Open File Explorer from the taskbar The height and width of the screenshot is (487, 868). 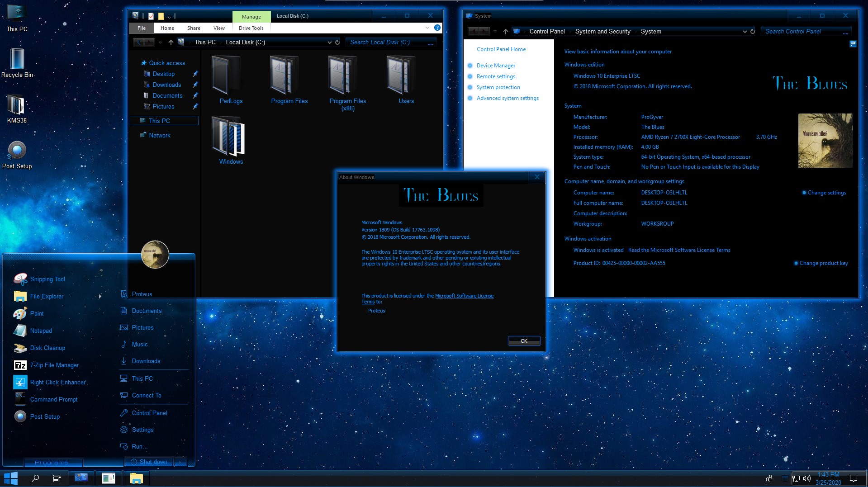(x=136, y=478)
